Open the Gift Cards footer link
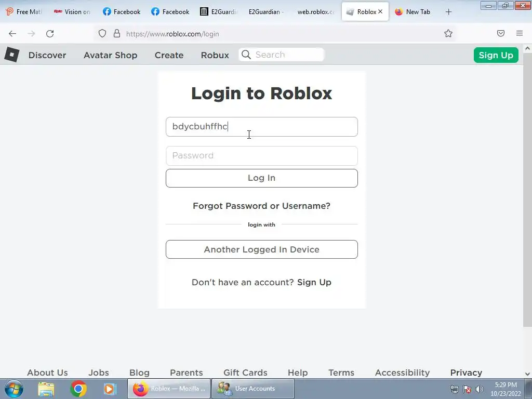 245,373
